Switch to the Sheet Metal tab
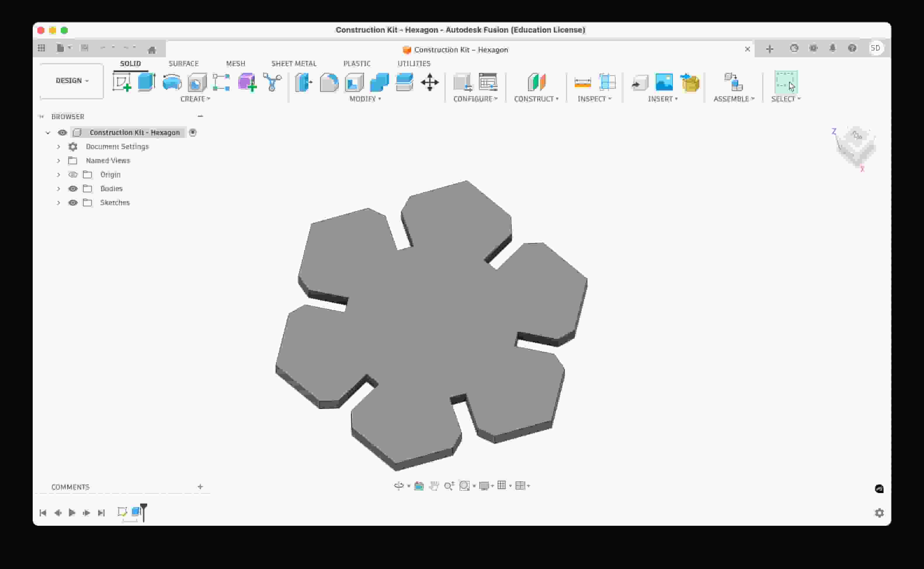 click(x=295, y=63)
